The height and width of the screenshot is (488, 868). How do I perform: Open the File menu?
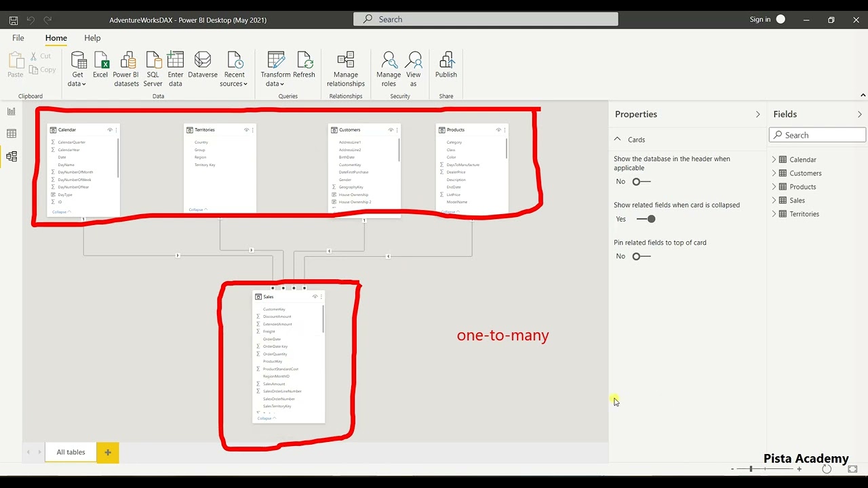point(18,39)
